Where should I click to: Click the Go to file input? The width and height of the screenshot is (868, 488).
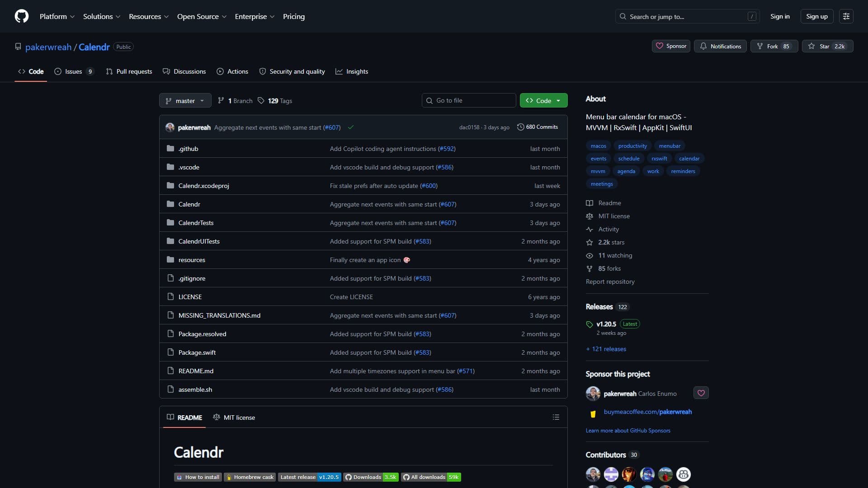tap(469, 100)
